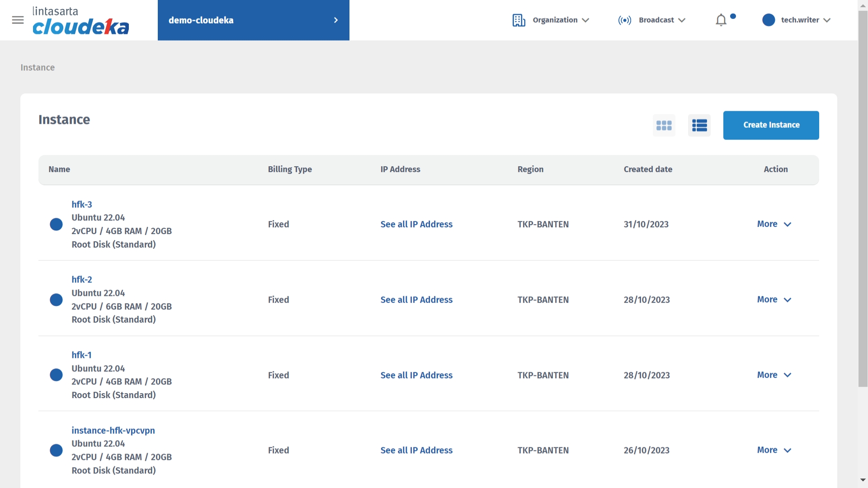The width and height of the screenshot is (868, 488).
Task: Click status indicator of hfk-3 instance
Action: click(x=56, y=224)
